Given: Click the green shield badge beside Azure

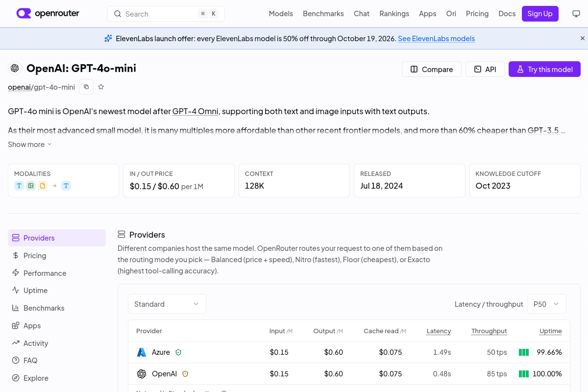Looking at the screenshot, I should coord(178,352).
